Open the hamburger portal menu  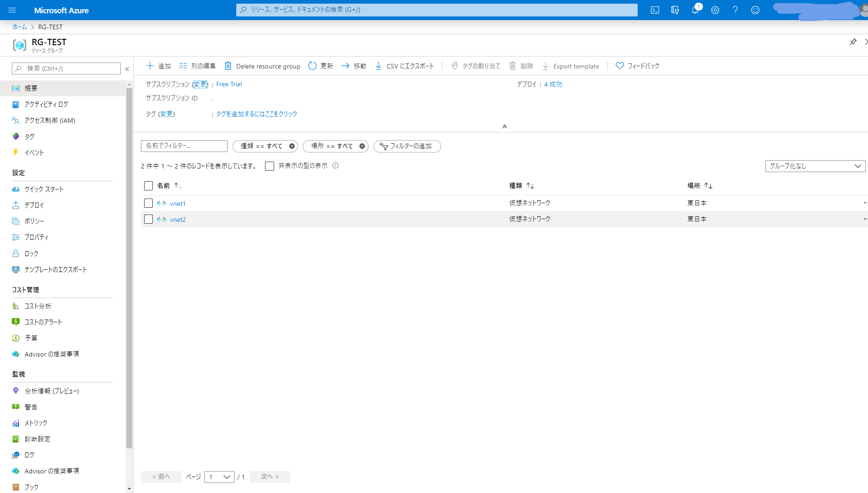[x=12, y=10]
